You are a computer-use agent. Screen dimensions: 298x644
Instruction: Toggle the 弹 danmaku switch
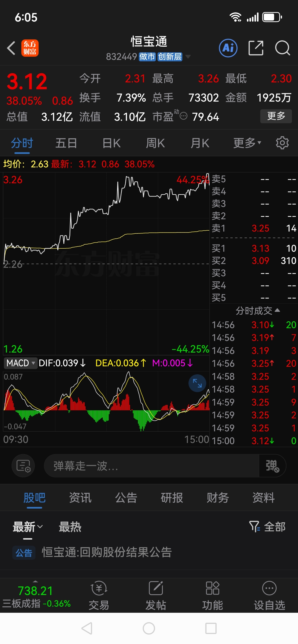[x=272, y=466]
